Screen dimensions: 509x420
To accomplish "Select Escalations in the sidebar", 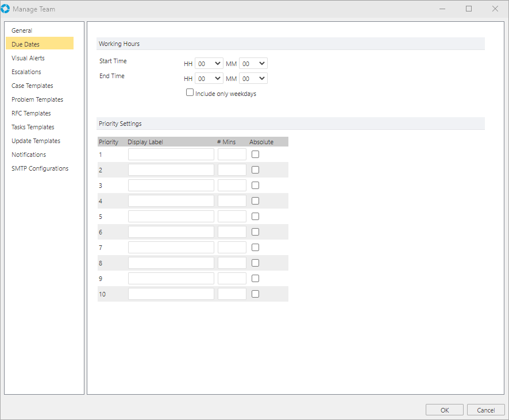I will click(26, 72).
